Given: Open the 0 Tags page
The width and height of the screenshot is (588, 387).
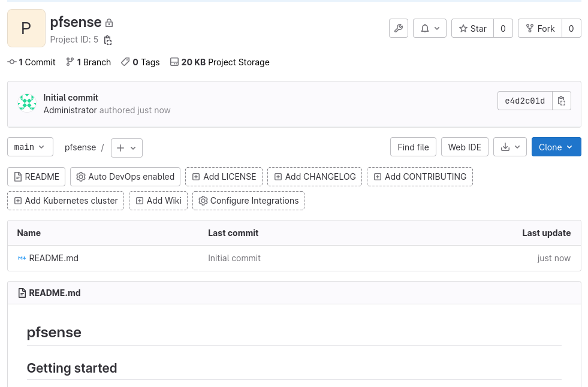Looking at the screenshot, I should (x=140, y=62).
